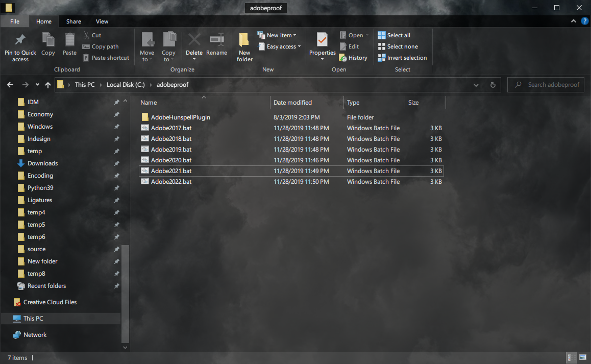
Task: Open History in the Open group
Action: tap(353, 58)
